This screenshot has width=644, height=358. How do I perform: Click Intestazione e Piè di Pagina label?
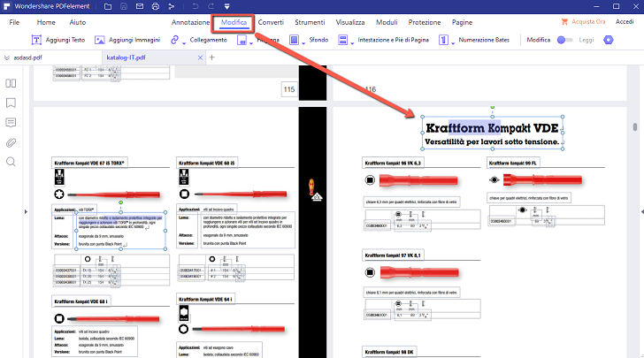click(393, 40)
